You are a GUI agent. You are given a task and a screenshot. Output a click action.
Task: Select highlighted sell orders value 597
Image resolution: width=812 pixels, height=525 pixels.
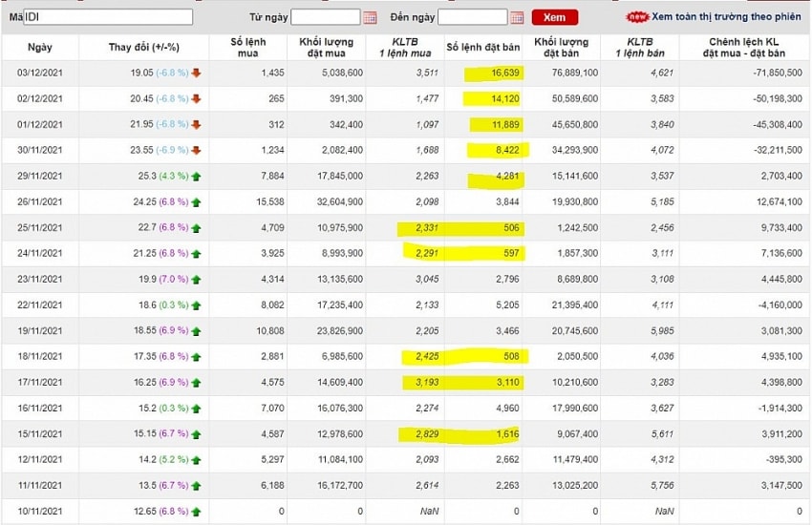pos(511,254)
